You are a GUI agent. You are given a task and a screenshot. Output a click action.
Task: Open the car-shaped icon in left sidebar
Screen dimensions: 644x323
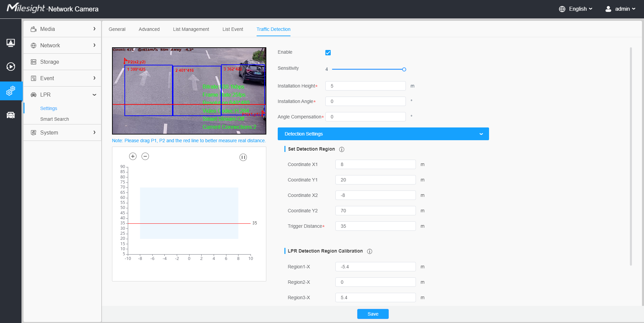point(11,115)
